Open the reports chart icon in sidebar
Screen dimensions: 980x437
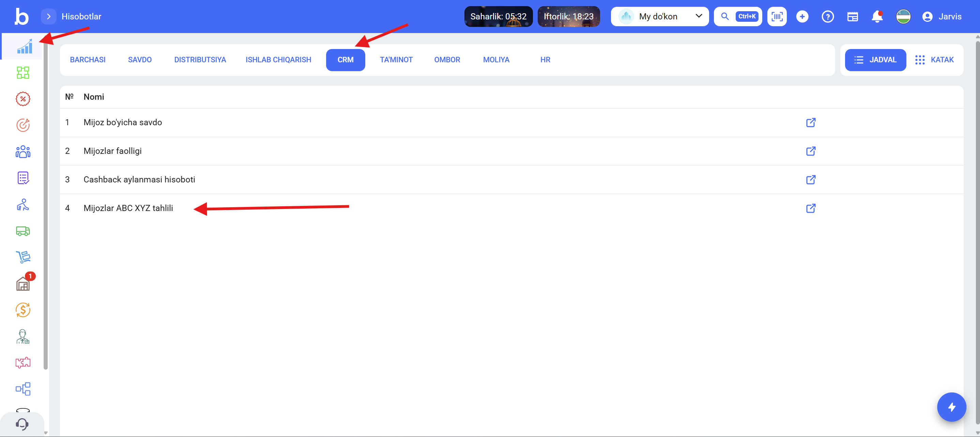point(24,47)
